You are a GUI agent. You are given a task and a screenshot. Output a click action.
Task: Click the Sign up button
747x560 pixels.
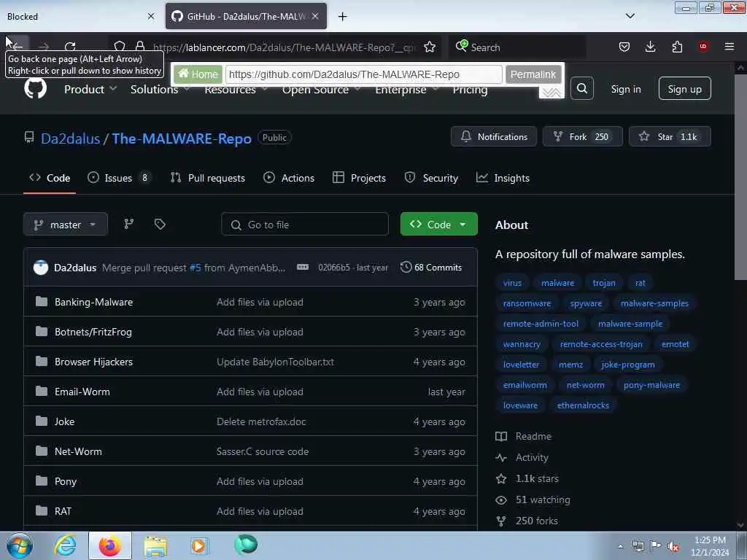[684, 88]
